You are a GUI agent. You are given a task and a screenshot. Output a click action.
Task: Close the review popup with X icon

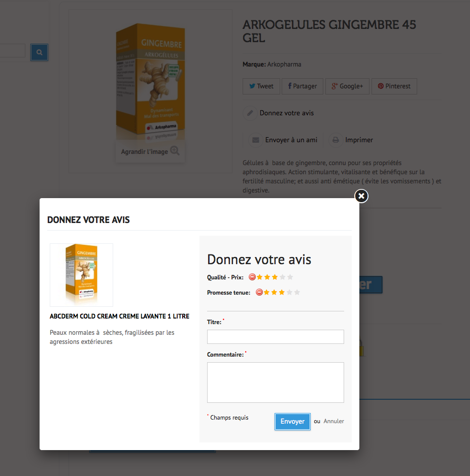(x=361, y=196)
